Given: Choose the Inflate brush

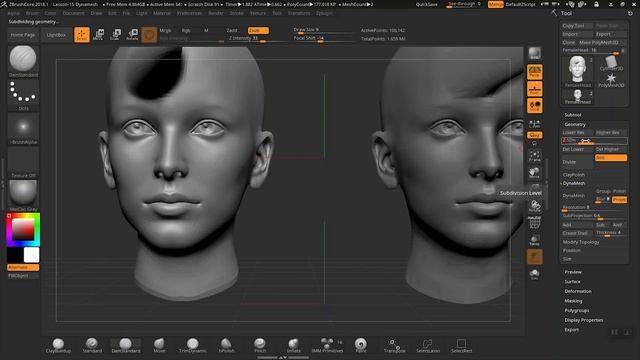Looking at the screenshot, I should tap(293, 345).
